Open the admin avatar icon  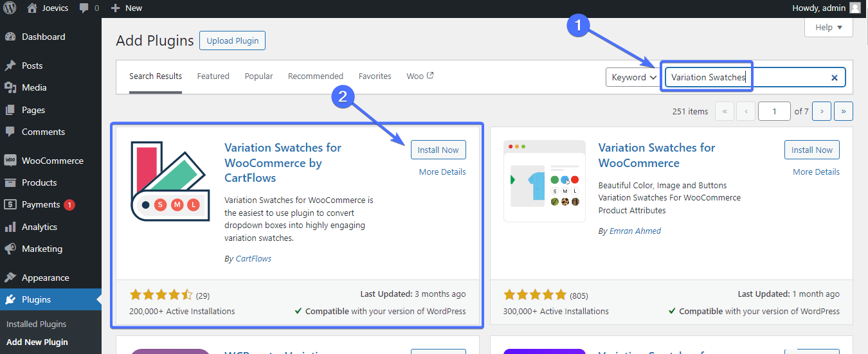click(x=854, y=8)
